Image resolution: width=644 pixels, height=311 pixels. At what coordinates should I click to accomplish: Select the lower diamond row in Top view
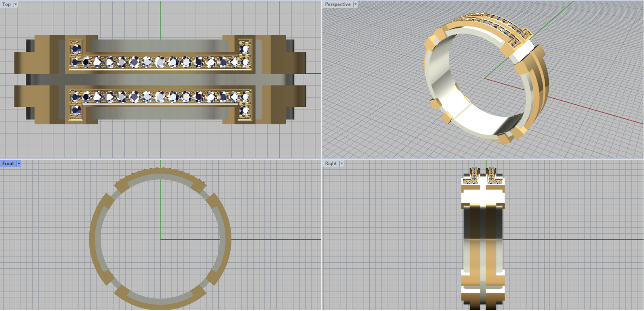point(161,97)
